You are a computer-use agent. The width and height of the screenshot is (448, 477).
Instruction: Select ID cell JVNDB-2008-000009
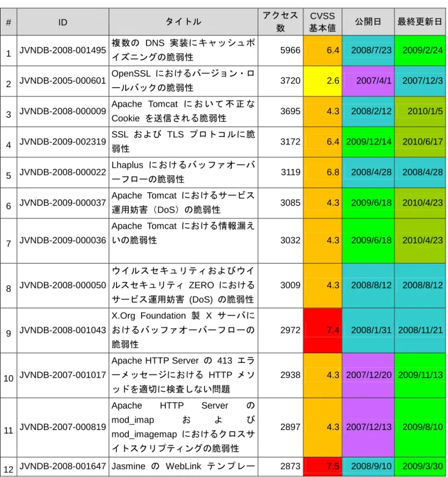pos(63,112)
